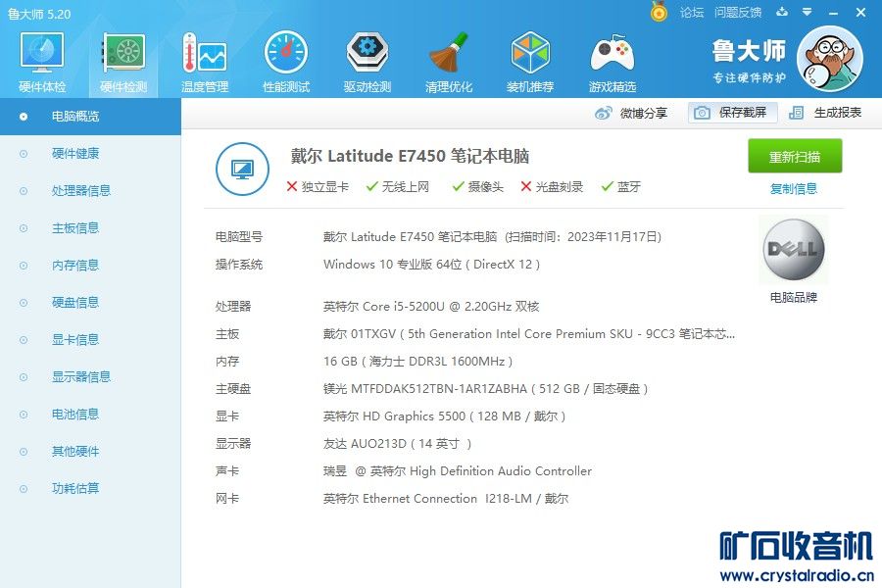The height and width of the screenshot is (588, 882).
Task: Open 问题反馈 feedback link
Action: coord(737,13)
